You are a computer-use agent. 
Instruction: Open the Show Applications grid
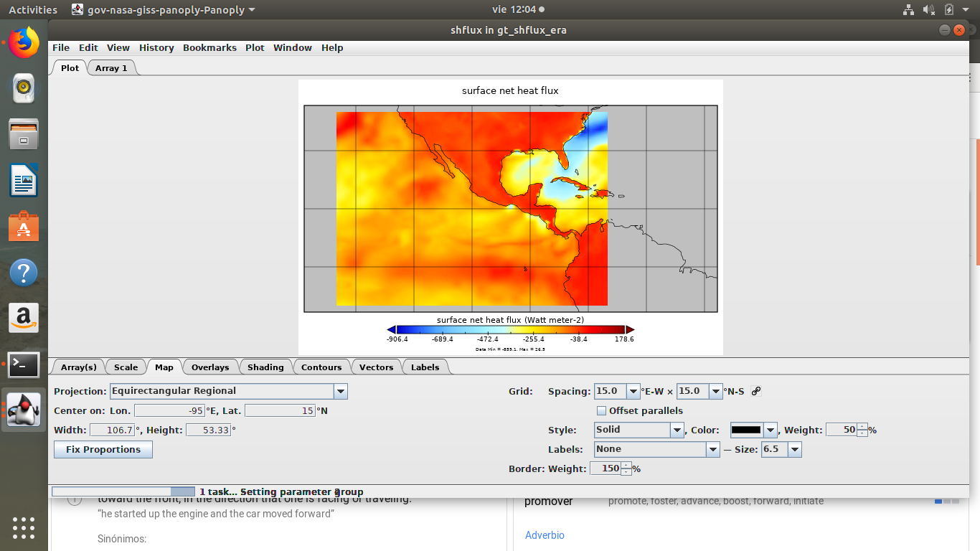24,527
